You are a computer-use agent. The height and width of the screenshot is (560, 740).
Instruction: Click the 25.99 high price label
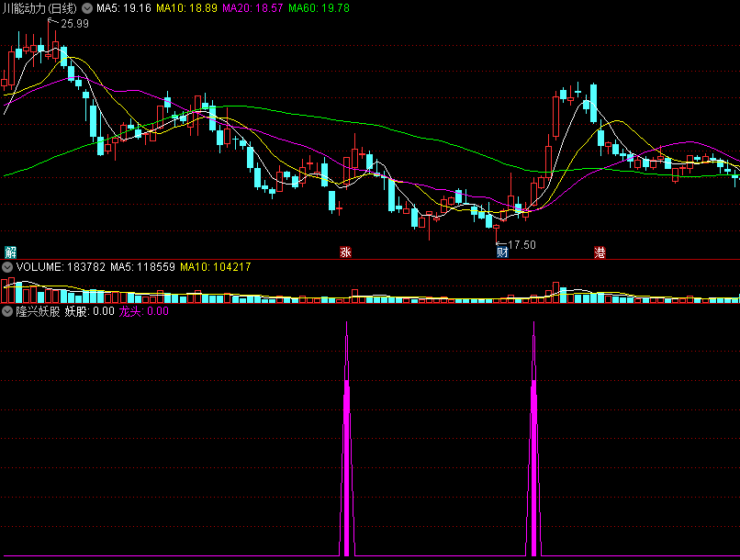click(x=74, y=24)
